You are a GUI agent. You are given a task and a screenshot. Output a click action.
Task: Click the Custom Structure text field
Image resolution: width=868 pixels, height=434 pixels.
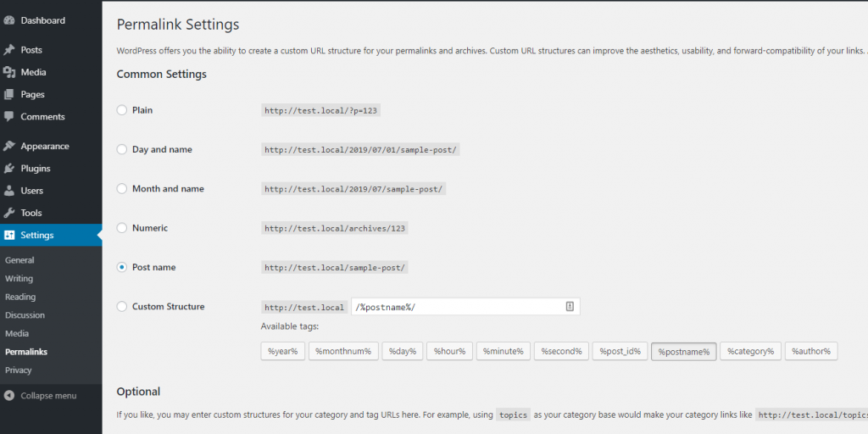pos(465,307)
